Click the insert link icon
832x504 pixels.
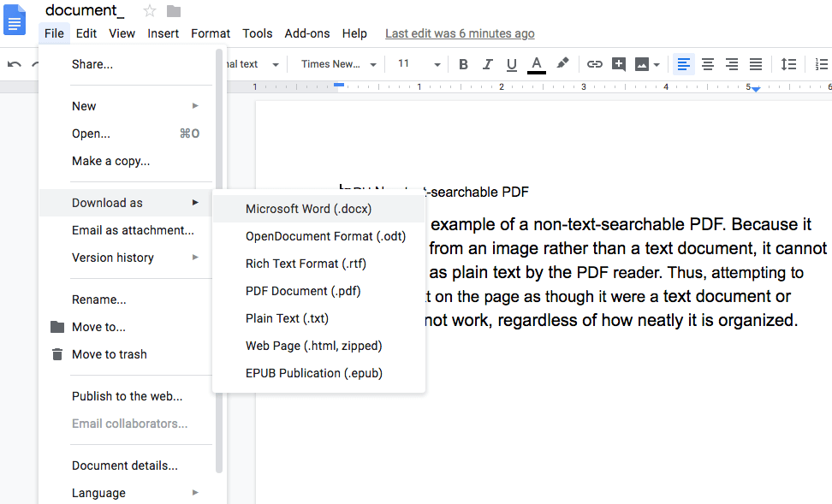click(x=594, y=64)
